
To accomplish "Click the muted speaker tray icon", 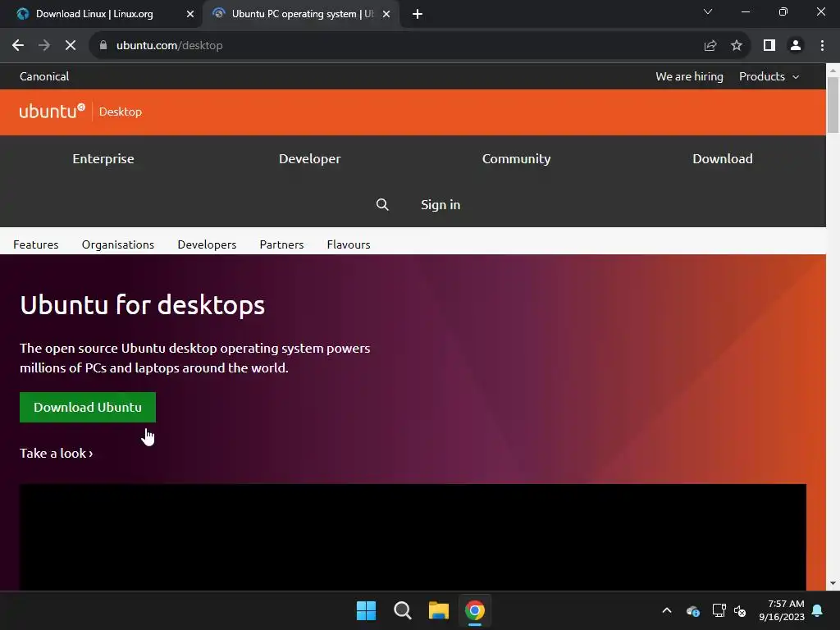I will [740, 610].
